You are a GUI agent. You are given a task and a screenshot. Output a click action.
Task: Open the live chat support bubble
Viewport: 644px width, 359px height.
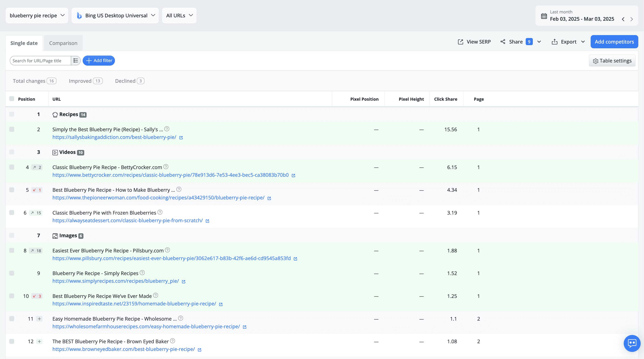click(x=632, y=343)
